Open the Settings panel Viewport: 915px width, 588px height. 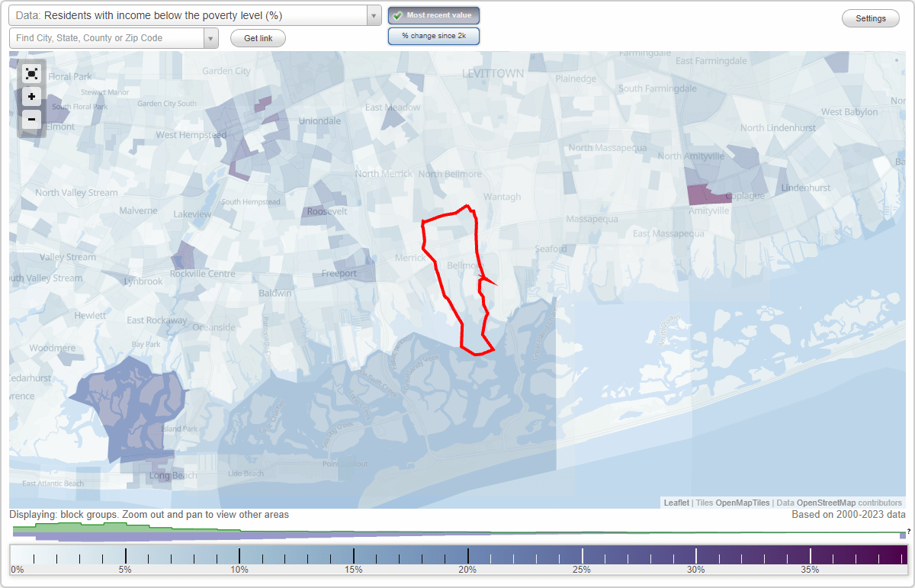click(870, 18)
